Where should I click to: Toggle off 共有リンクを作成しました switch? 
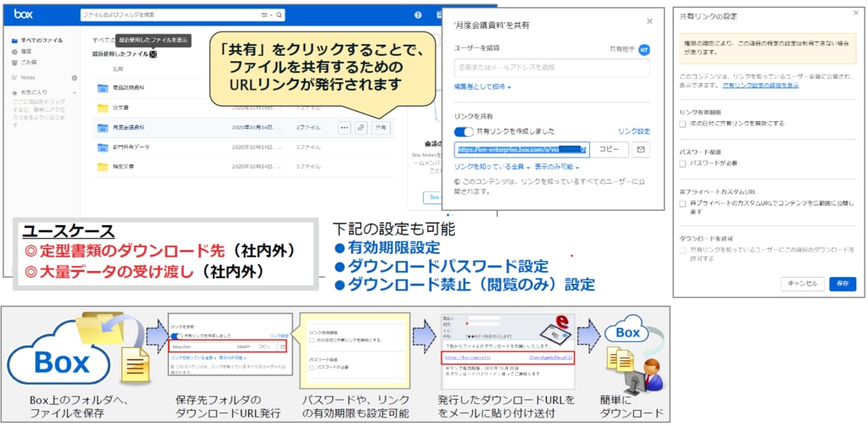tap(464, 131)
